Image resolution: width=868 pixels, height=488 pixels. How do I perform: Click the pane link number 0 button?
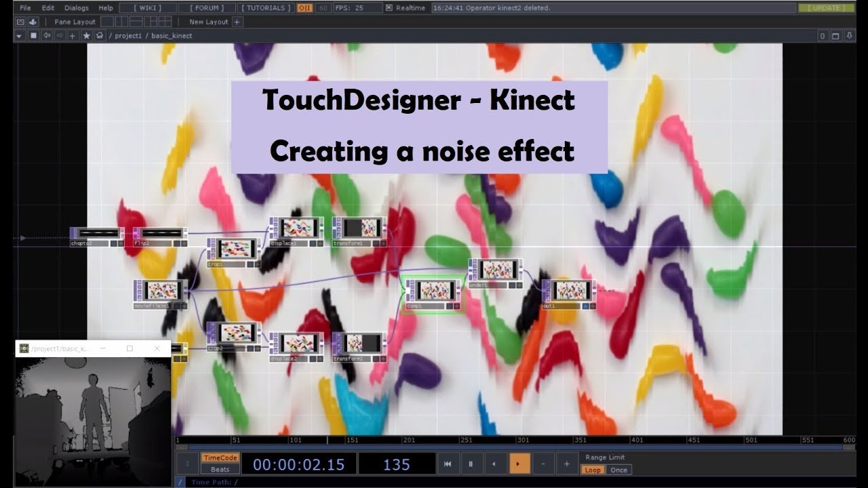click(x=822, y=36)
